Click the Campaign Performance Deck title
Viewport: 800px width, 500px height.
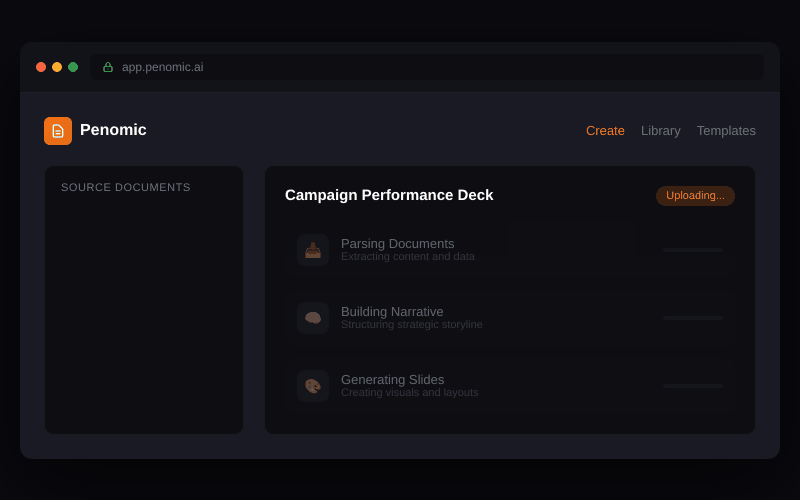[x=389, y=195]
